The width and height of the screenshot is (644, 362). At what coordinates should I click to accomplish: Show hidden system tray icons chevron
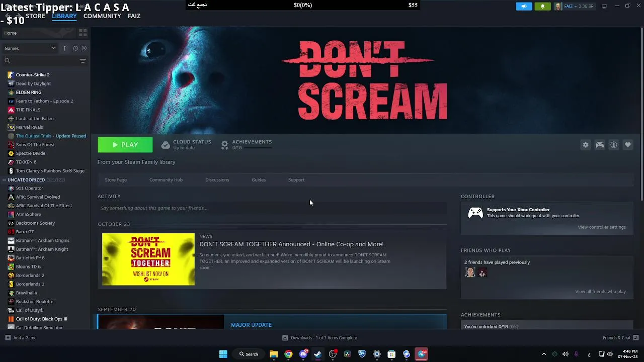point(544,354)
